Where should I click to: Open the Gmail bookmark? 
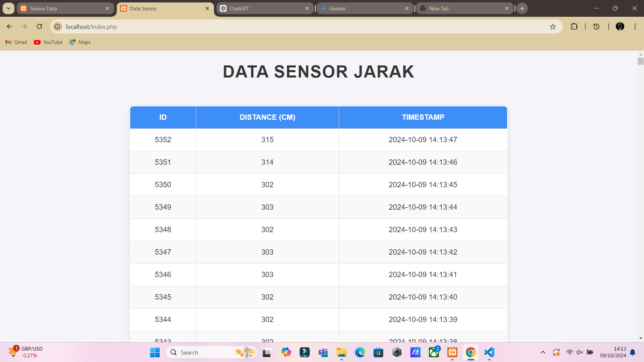coord(16,42)
